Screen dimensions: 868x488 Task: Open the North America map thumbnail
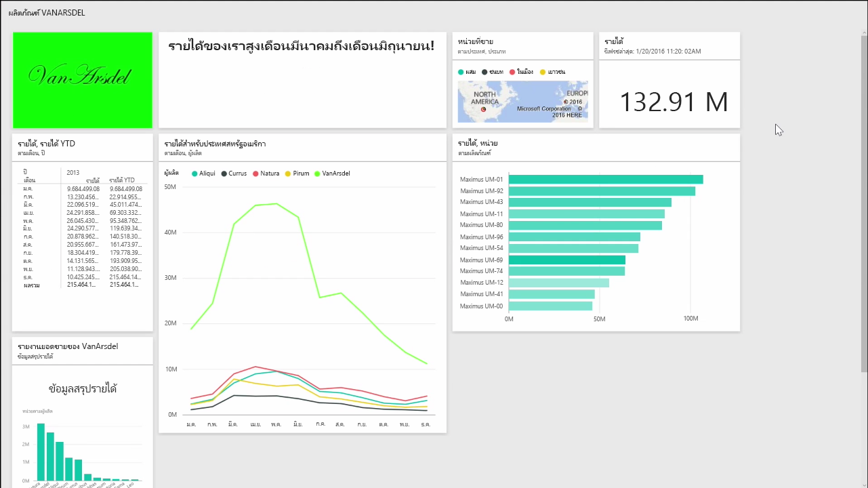523,102
